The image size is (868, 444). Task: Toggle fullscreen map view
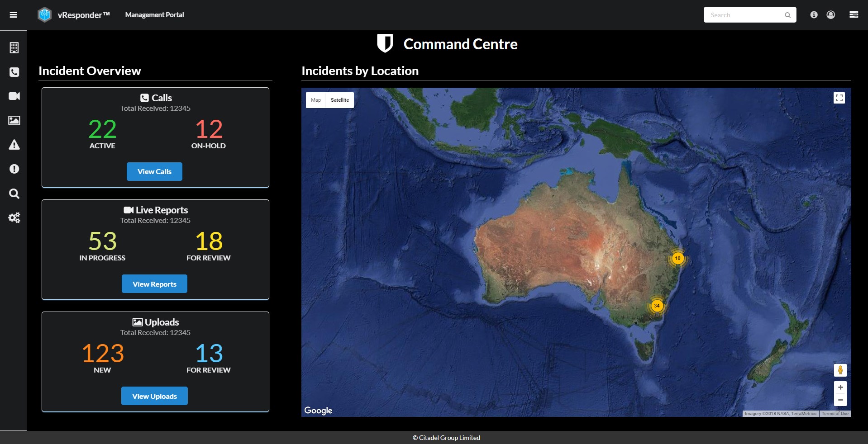click(839, 98)
